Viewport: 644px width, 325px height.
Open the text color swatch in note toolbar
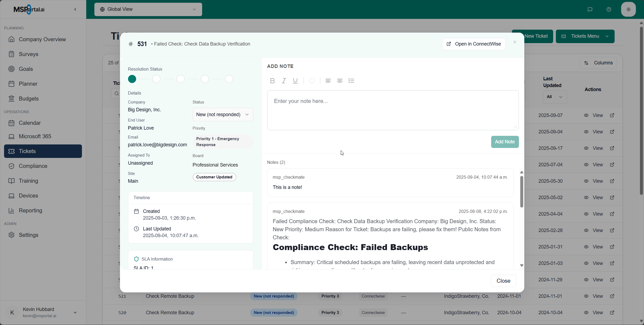(312, 81)
